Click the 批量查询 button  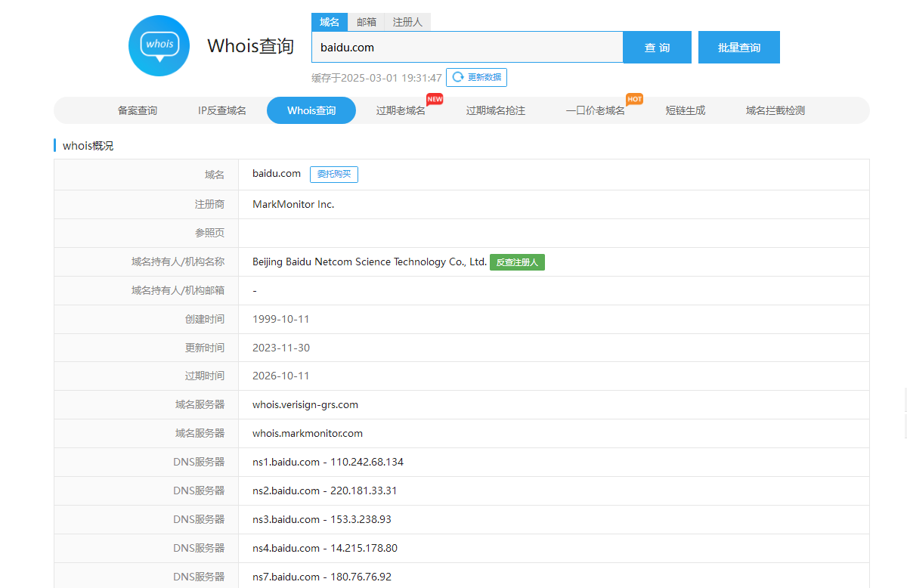[739, 47]
